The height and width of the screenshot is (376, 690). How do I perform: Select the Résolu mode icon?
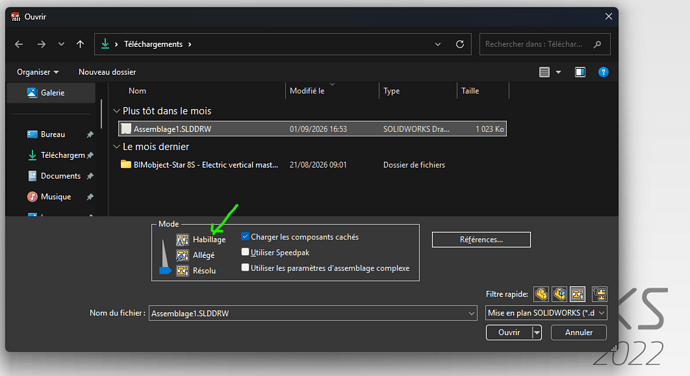click(182, 270)
